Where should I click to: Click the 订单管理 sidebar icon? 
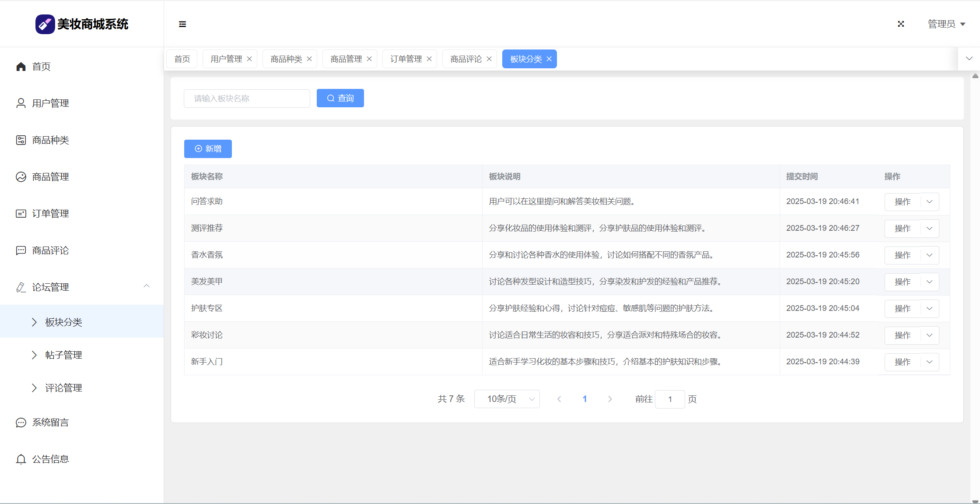(21, 214)
